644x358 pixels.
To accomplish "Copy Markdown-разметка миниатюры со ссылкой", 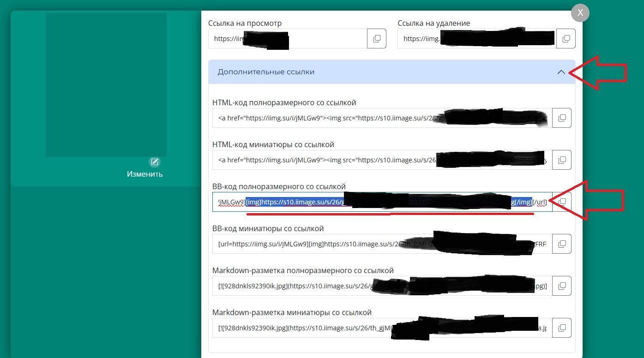I will (x=562, y=328).
